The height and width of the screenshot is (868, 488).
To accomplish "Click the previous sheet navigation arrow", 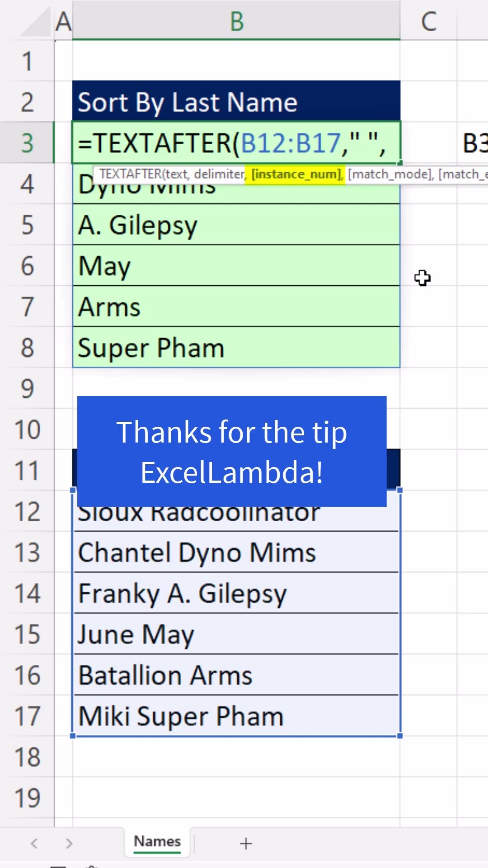I will [x=34, y=843].
